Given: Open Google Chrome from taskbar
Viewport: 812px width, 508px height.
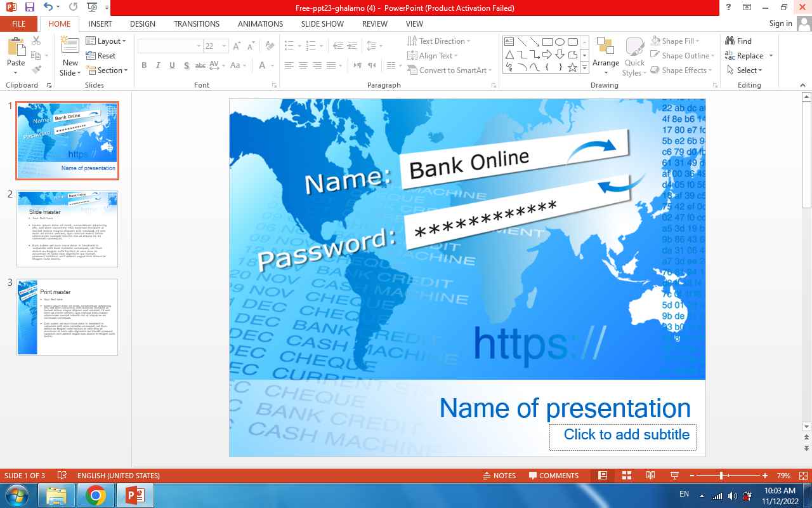Looking at the screenshot, I should point(96,495).
